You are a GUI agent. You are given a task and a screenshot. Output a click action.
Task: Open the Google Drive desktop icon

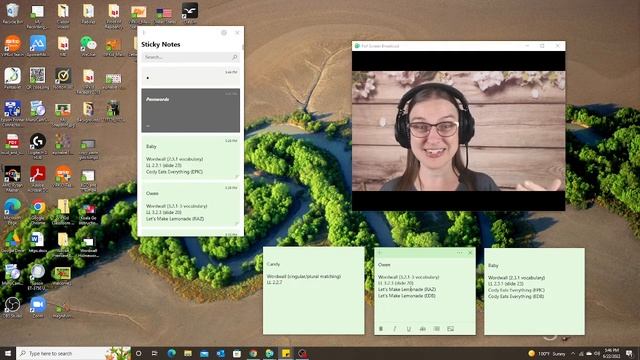click(x=12, y=242)
